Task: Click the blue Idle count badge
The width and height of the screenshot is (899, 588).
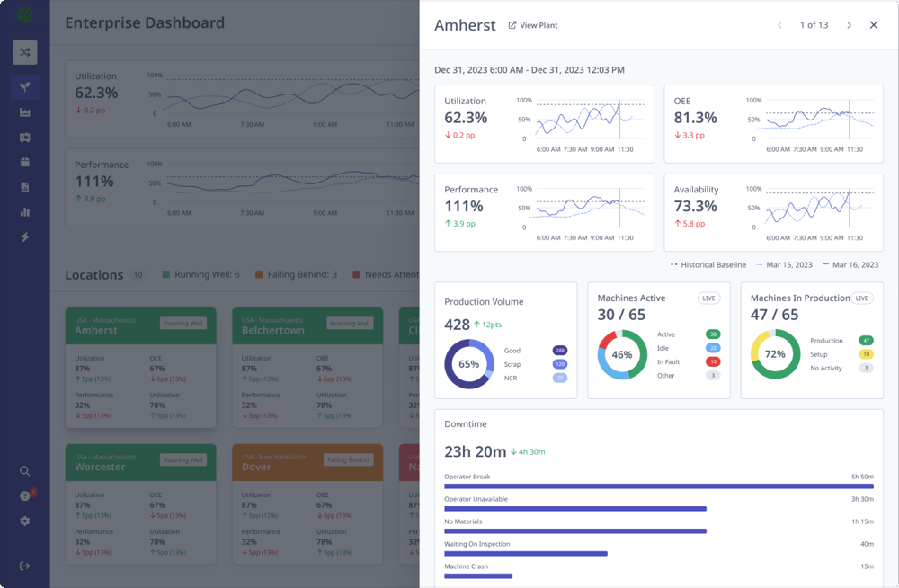Action: click(x=713, y=348)
